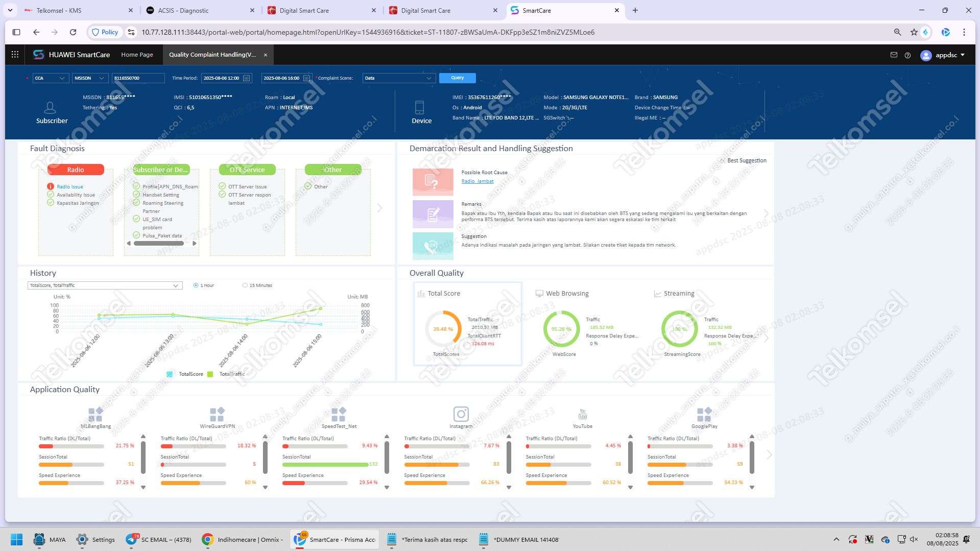Click the Device phone icon
The height and width of the screenshot is (551, 980).
point(419,107)
